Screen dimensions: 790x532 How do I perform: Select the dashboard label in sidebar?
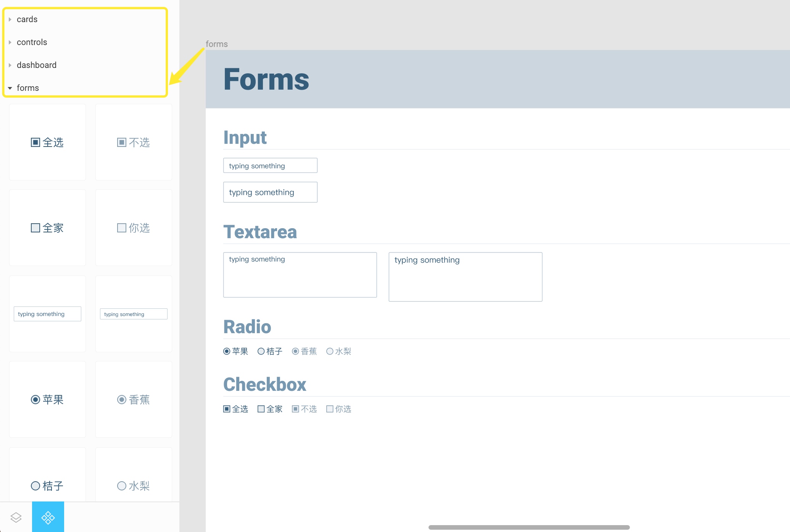coord(37,65)
